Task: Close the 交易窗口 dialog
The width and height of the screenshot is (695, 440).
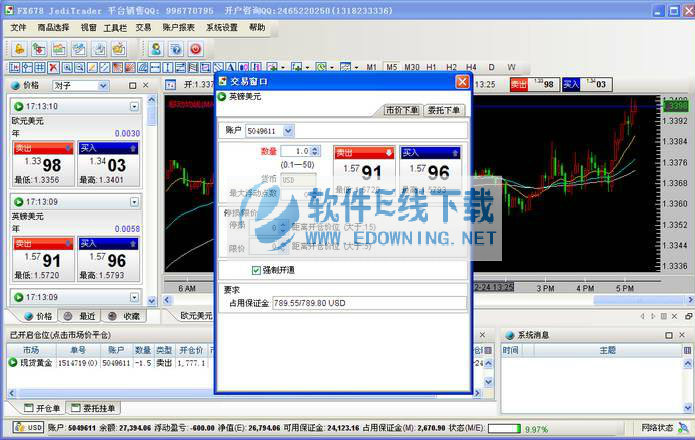Action: pos(462,82)
